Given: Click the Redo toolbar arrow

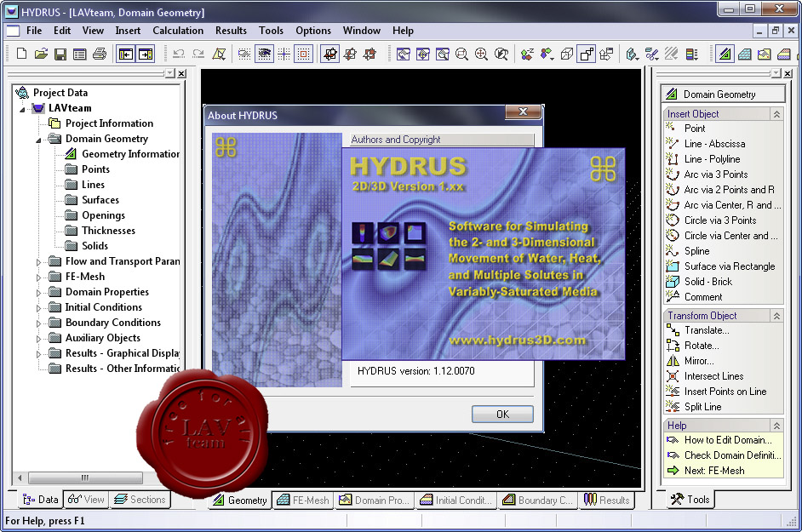Looking at the screenshot, I should click(198, 54).
